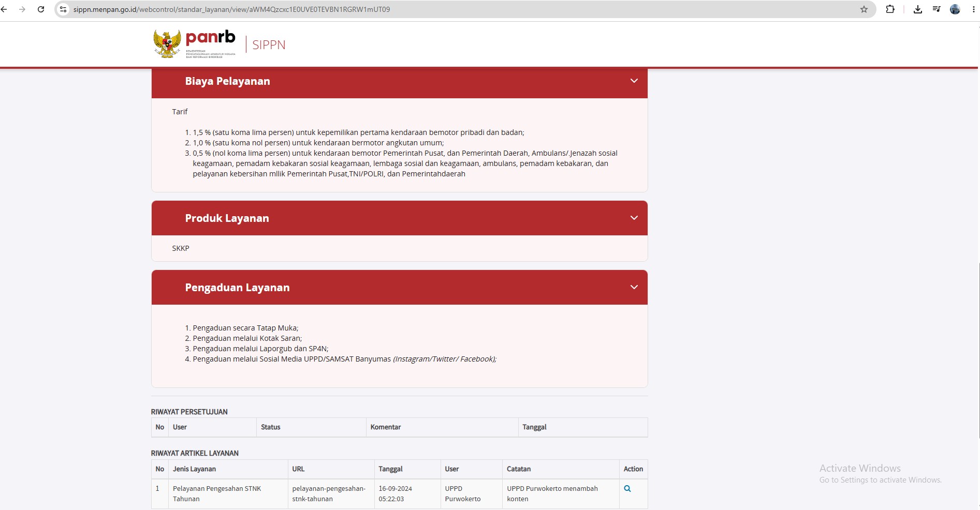Open Chrome three-dot menu
This screenshot has height=510, width=980.
point(974,9)
